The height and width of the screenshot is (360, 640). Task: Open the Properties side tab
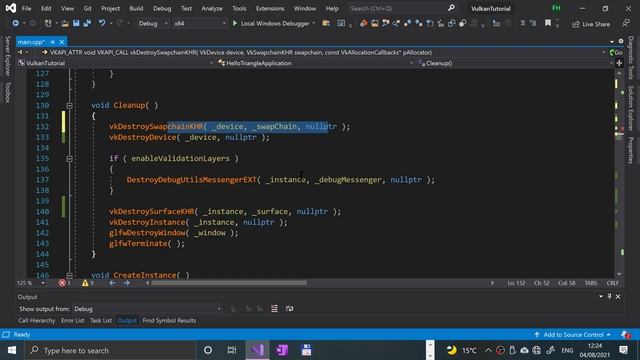tap(631, 150)
